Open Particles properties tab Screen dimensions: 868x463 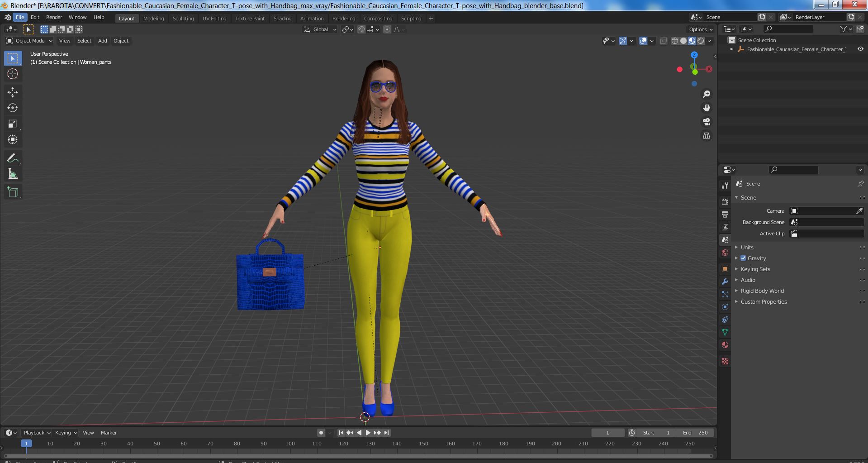(725, 294)
